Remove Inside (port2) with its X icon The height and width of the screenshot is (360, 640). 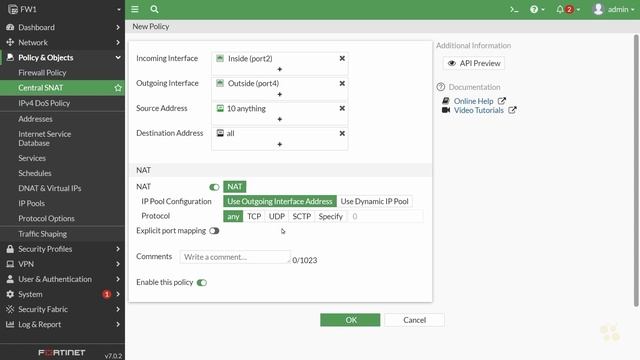pyautogui.click(x=342, y=58)
